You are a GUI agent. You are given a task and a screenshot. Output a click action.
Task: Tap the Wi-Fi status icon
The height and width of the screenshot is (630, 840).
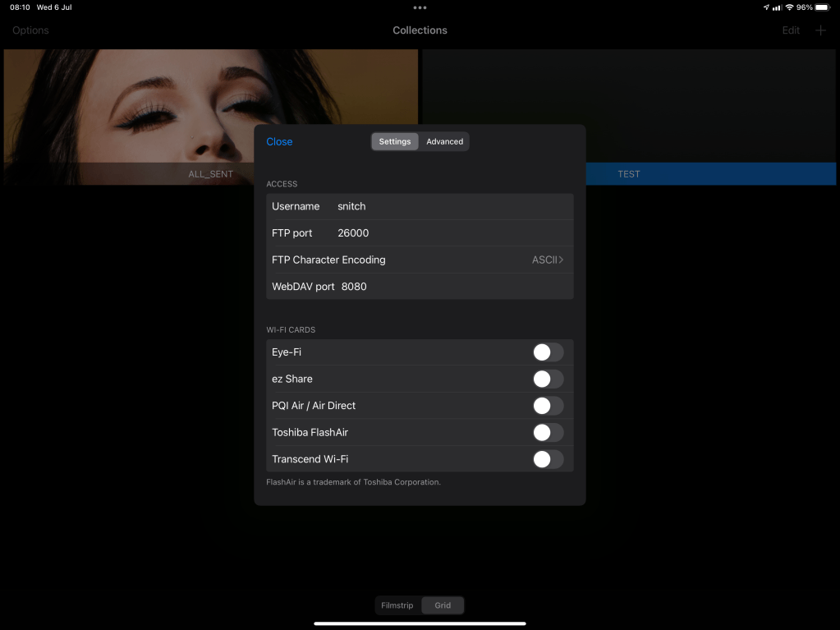pyautogui.click(x=789, y=7)
